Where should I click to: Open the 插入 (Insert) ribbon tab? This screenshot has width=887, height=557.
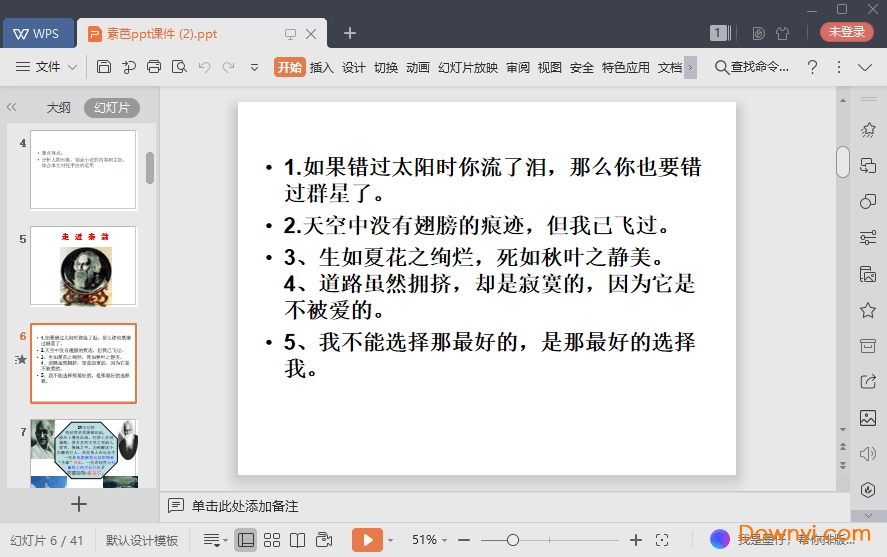tap(321, 67)
